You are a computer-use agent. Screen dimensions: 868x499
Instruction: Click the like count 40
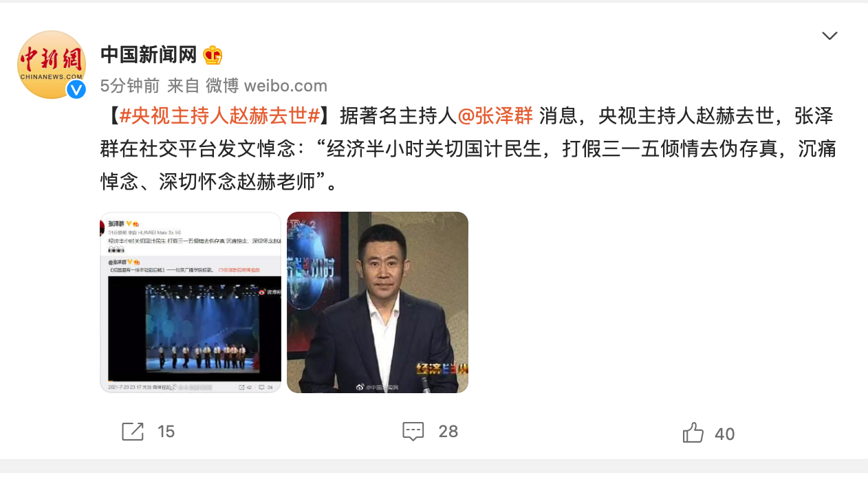(725, 434)
